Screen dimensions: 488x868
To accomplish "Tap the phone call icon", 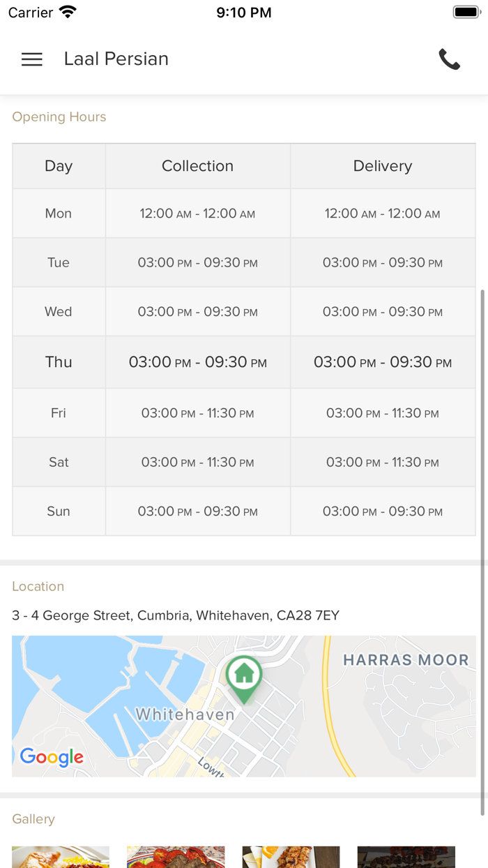I will [x=449, y=59].
